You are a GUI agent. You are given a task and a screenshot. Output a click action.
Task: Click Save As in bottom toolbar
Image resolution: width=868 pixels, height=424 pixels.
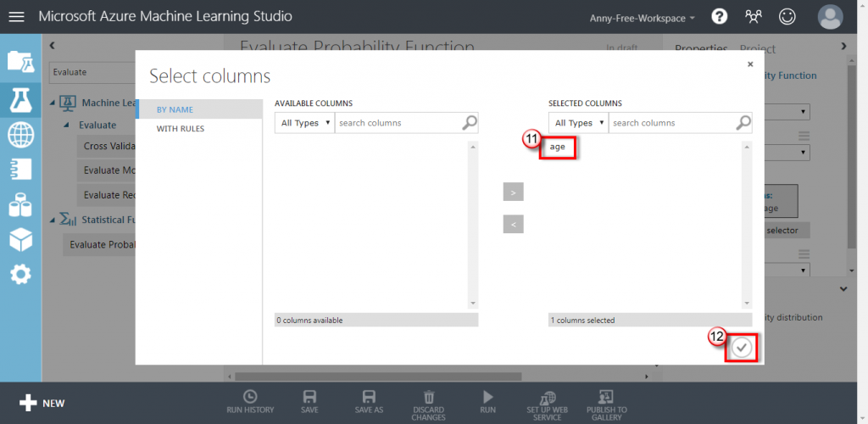tap(369, 403)
